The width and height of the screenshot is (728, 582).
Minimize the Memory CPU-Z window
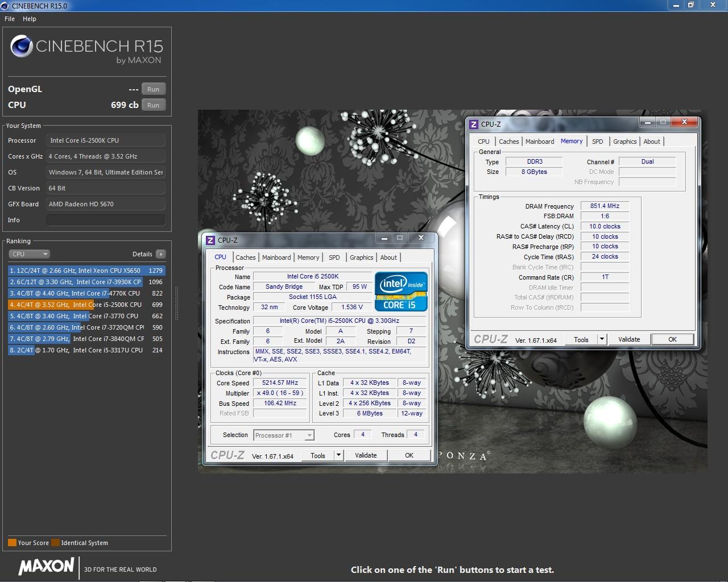click(x=647, y=122)
